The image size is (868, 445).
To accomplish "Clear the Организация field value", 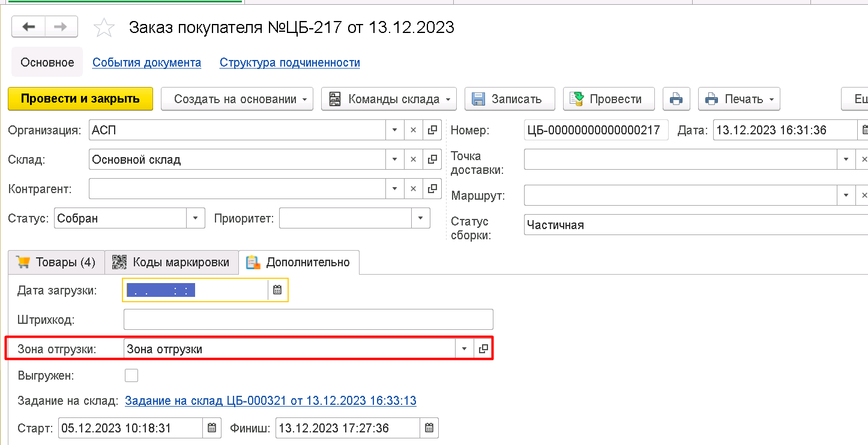I will click(x=413, y=130).
